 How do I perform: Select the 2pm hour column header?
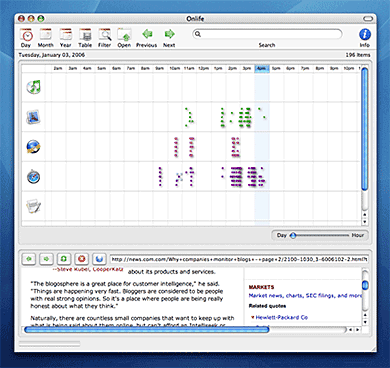(233, 68)
